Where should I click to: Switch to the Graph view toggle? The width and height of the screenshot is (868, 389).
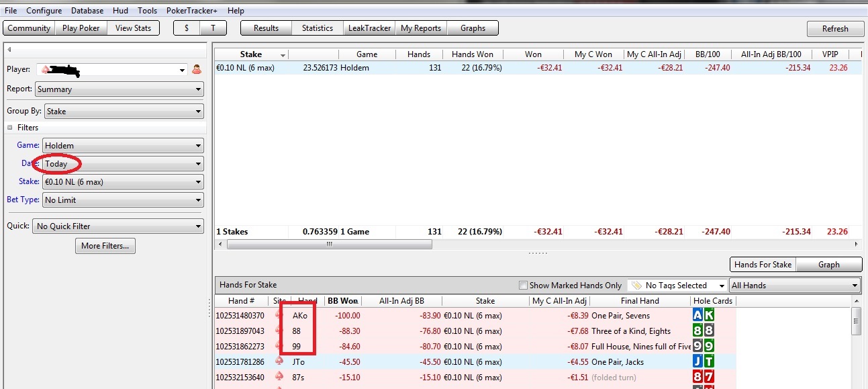[828, 265]
